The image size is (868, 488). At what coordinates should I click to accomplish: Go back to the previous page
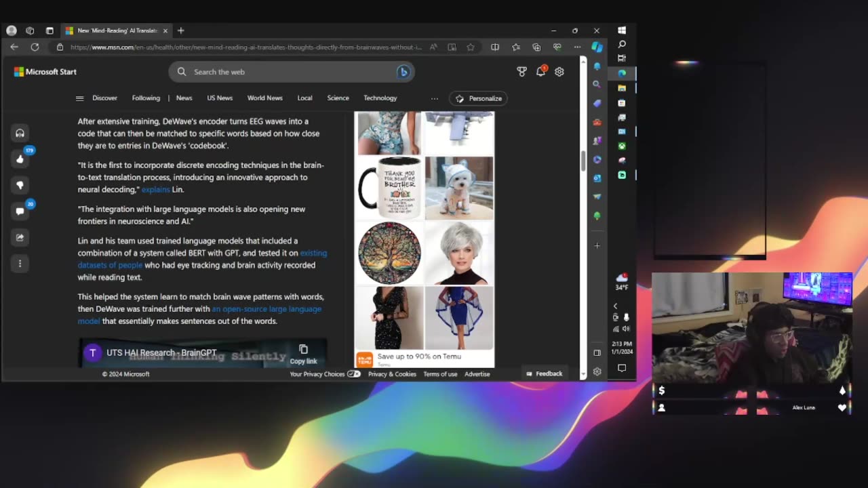[14, 47]
